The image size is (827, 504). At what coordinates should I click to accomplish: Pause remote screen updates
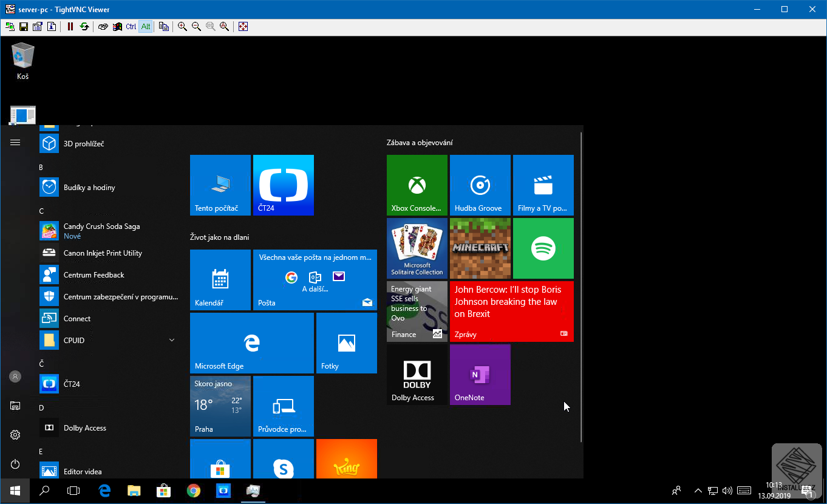click(x=70, y=26)
